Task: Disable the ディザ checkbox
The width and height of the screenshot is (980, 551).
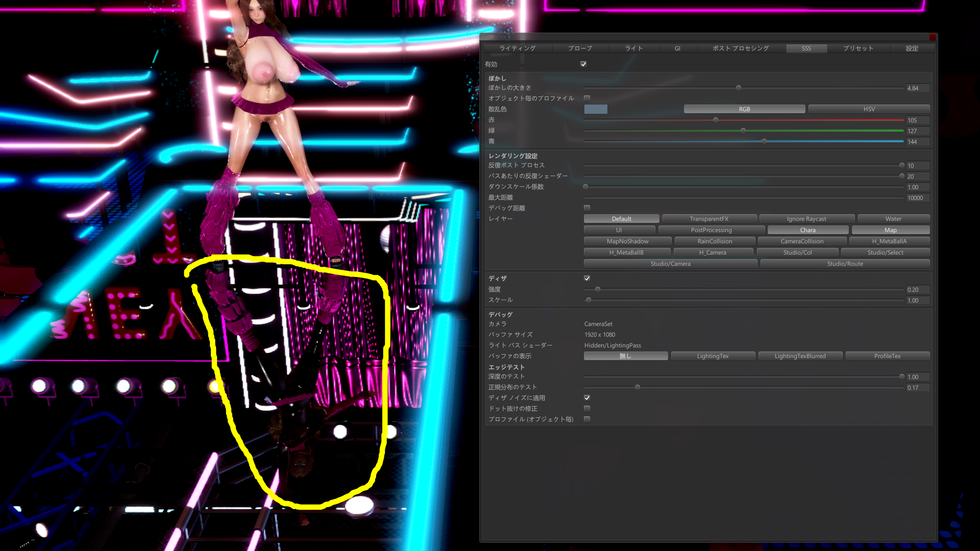Action: point(587,279)
